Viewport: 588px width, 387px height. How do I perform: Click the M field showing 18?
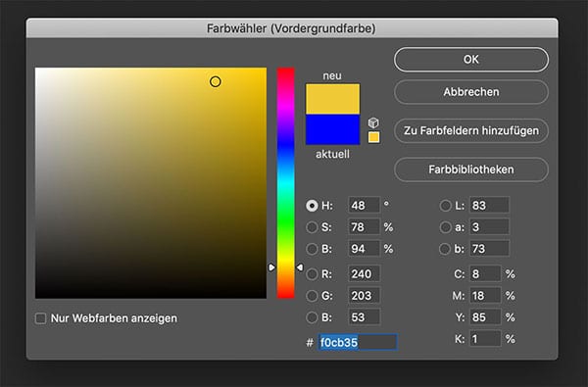click(x=485, y=296)
